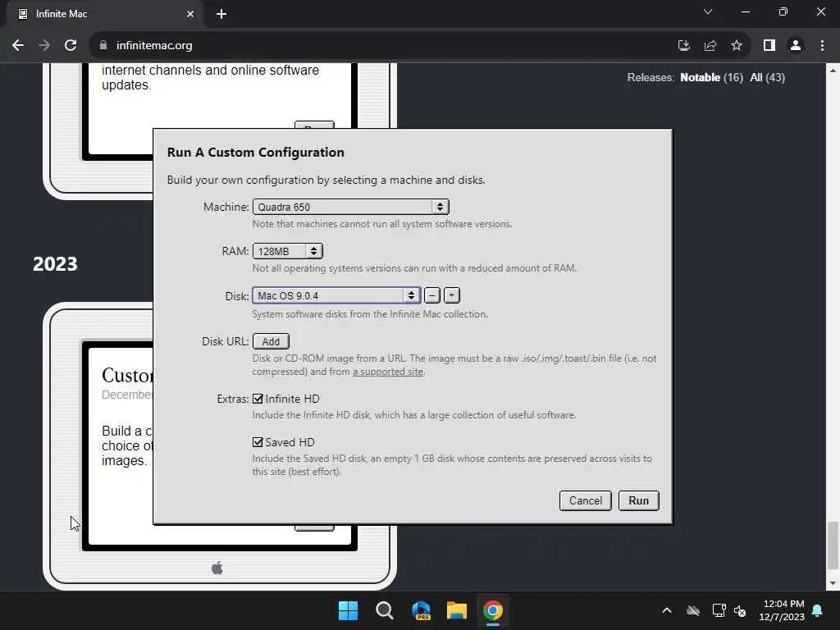
Task: Uncheck the Infinite HD checkbox
Action: coord(258,399)
